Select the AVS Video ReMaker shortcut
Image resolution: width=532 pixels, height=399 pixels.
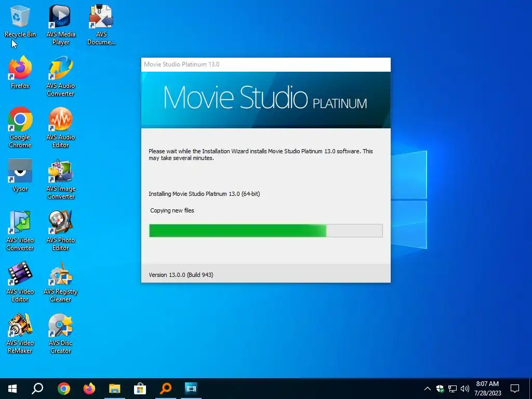(x=20, y=334)
